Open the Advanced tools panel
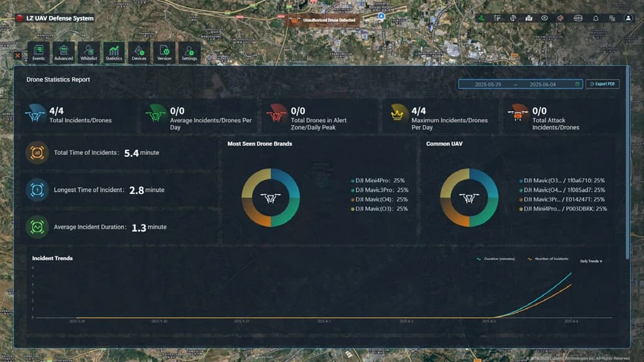 pyautogui.click(x=63, y=52)
